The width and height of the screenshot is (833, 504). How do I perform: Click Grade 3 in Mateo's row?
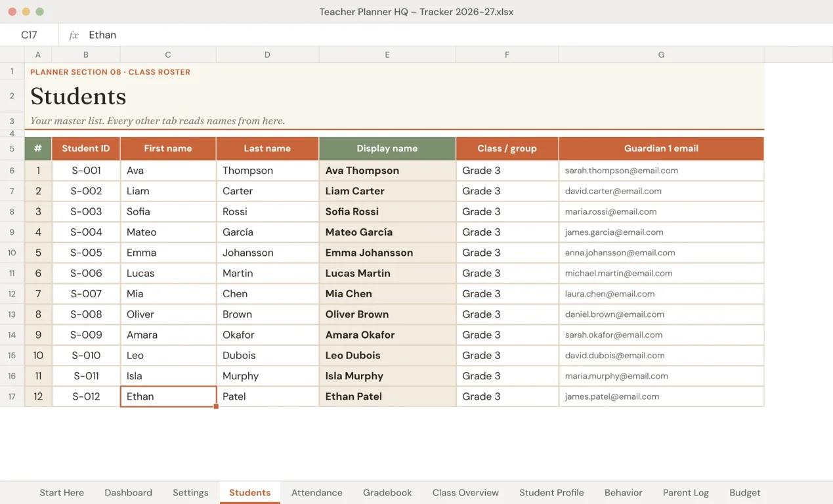(x=507, y=232)
